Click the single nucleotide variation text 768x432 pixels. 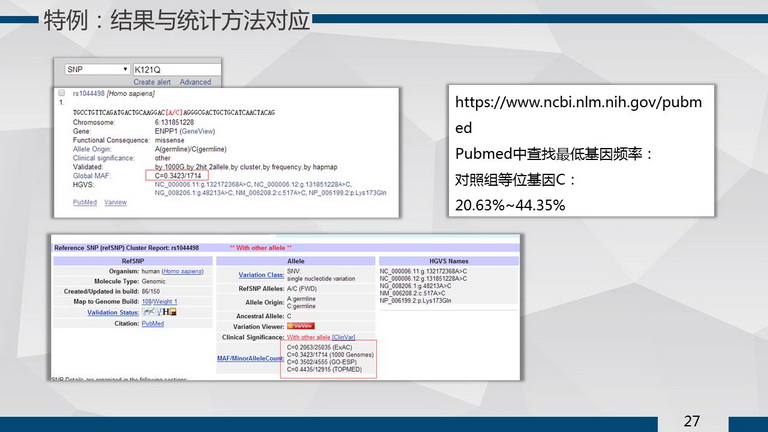(321, 279)
